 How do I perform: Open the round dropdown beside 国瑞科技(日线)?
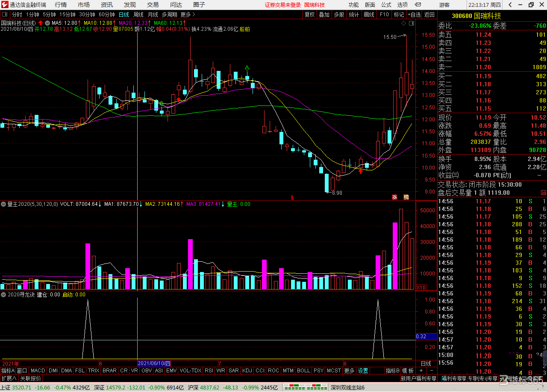47,23
